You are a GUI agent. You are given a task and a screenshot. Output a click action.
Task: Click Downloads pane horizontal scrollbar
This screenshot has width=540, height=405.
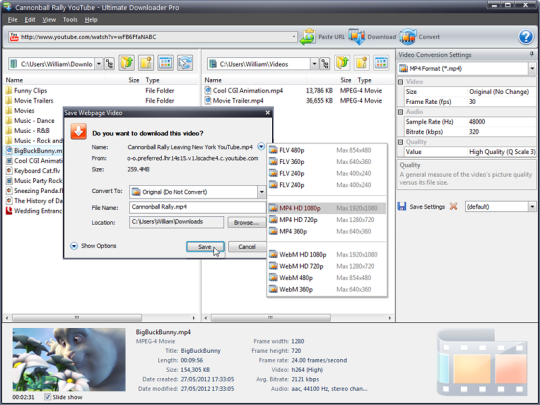(77, 317)
